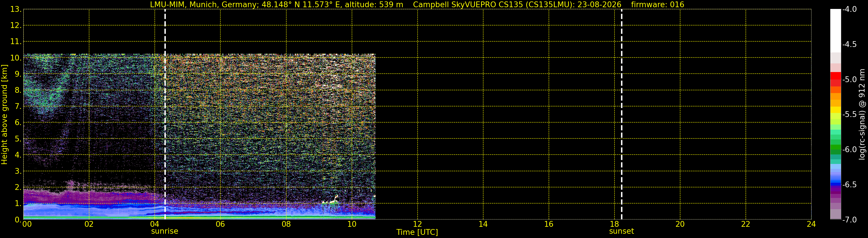This screenshot has width=868, height=238.
Task: Click the -4.0 colorbar tick label
Action: pos(849,10)
